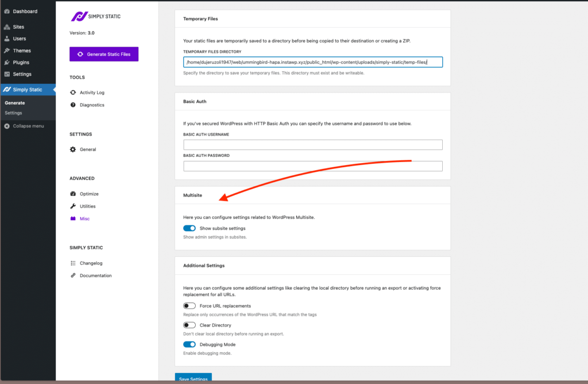Click the Changelog list icon

click(73, 263)
